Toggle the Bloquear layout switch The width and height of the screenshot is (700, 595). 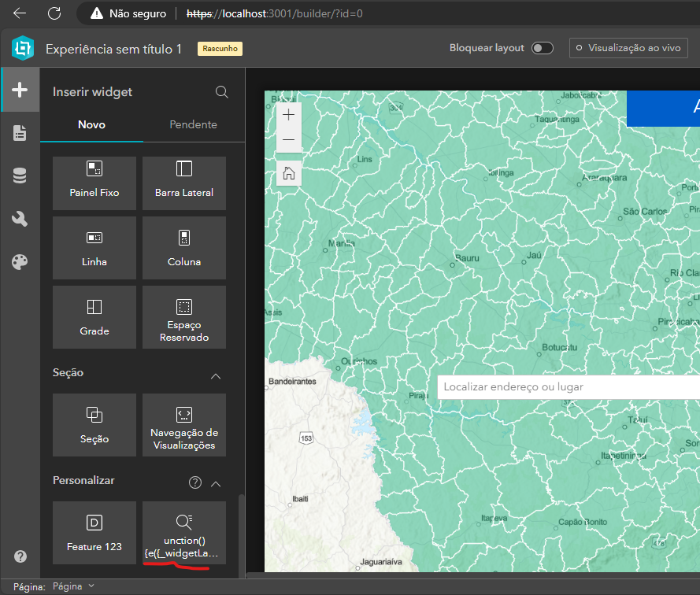point(542,47)
